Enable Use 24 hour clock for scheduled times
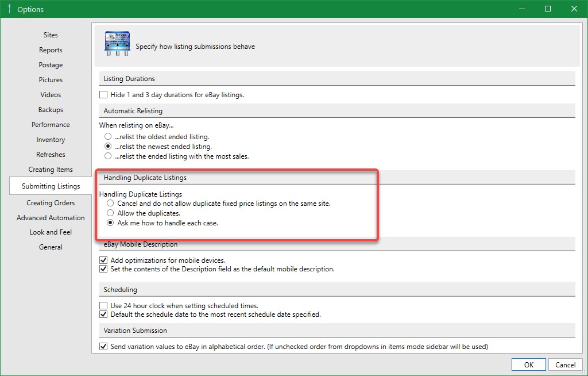The image size is (588, 376). (103, 305)
